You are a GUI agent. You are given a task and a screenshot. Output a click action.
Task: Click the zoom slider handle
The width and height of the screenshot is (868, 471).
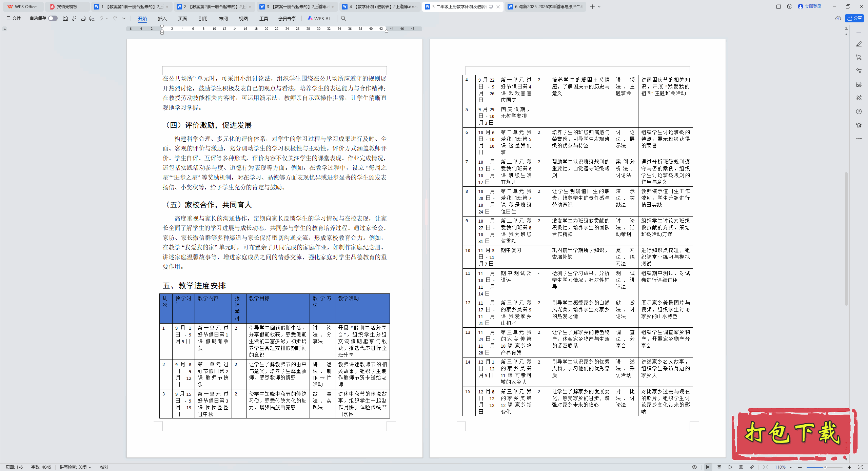point(825,467)
